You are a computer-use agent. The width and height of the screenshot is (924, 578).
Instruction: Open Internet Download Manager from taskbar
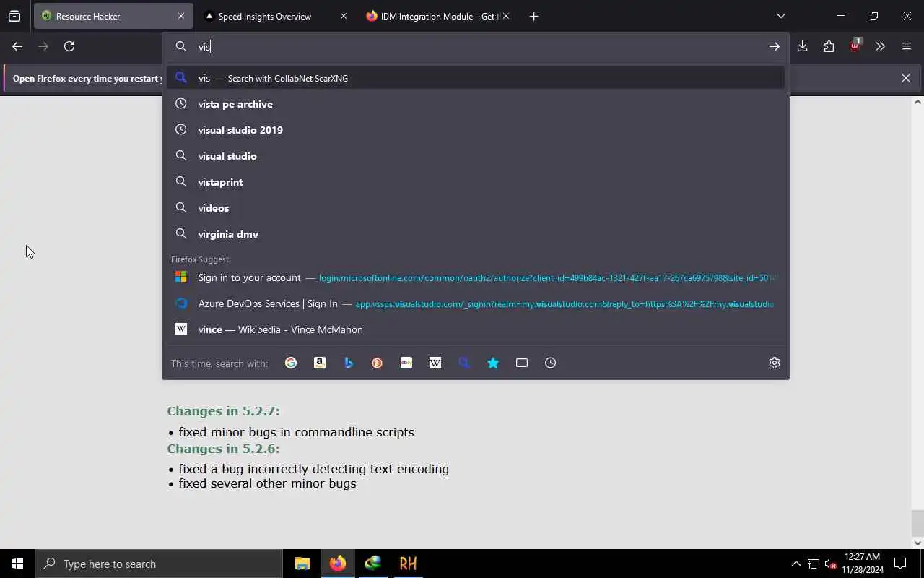click(x=372, y=564)
